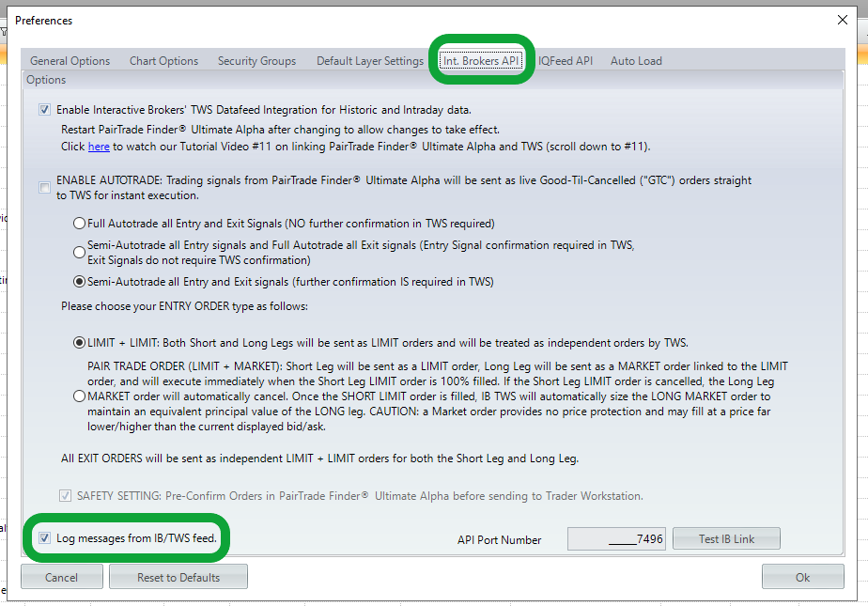Click the 'here' tutorial video link
This screenshot has height=606, width=868.
99,147
